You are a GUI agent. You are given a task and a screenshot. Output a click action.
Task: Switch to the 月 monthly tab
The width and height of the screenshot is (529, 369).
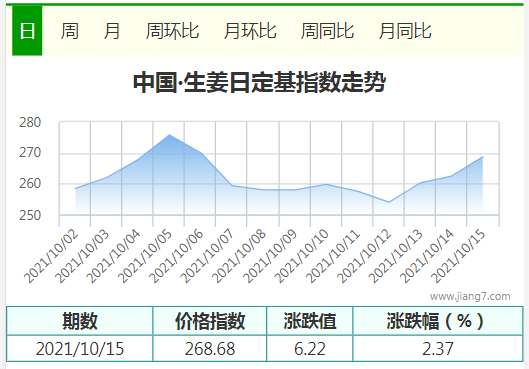(112, 31)
